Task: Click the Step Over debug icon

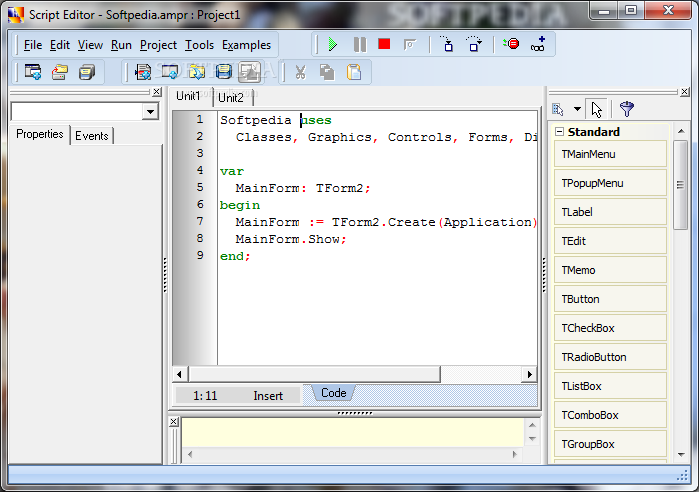Action: point(474,45)
